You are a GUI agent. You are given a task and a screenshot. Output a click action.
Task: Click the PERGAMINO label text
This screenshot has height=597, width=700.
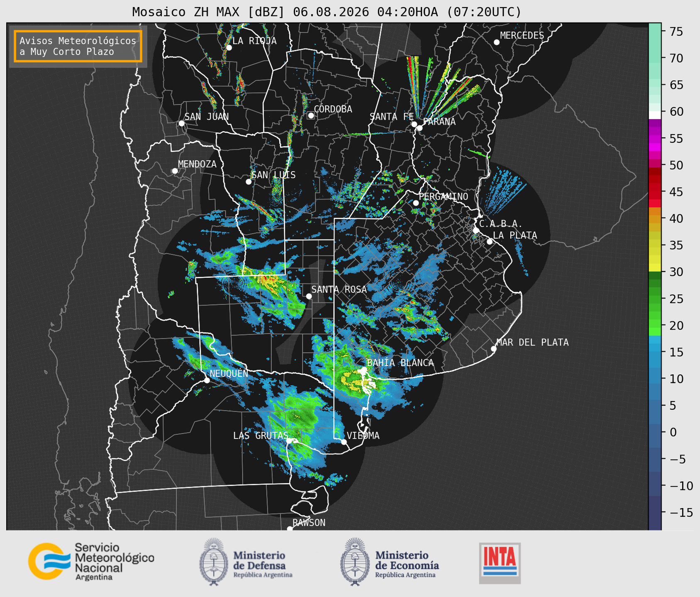(443, 196)
